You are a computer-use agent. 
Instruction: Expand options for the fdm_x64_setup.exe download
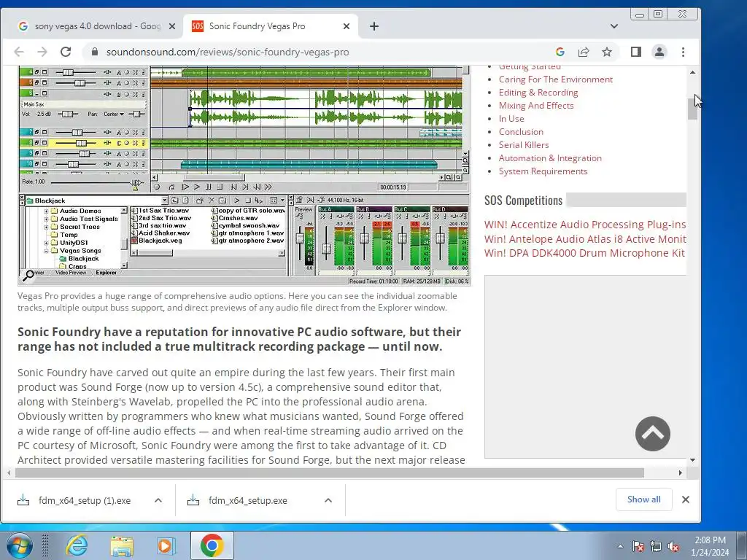pyautogui.click(x=328, y=500)
